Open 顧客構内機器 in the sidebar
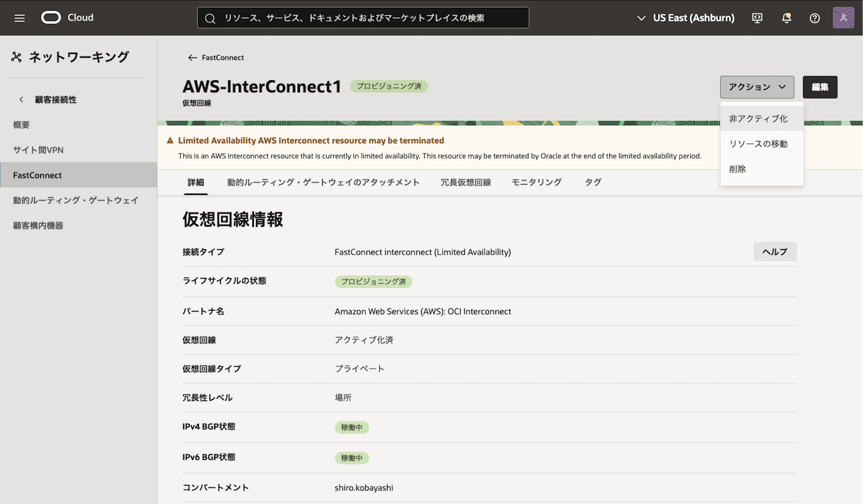Screen dimensions: 863x504 pos(78,226)
